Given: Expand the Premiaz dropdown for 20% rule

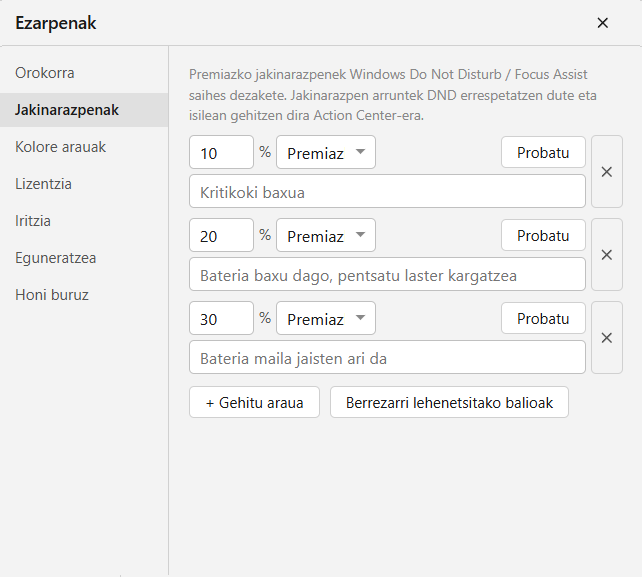Looking at the screenshot, I should (326, 235).
